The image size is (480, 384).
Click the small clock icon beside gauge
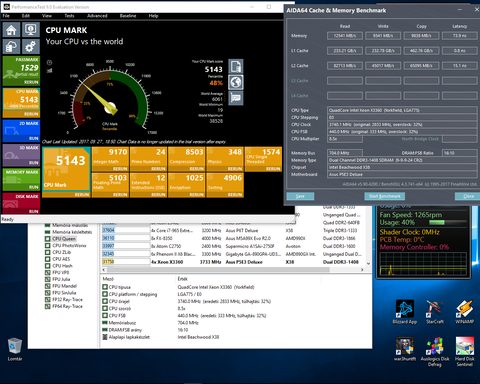tap(49, 62)
